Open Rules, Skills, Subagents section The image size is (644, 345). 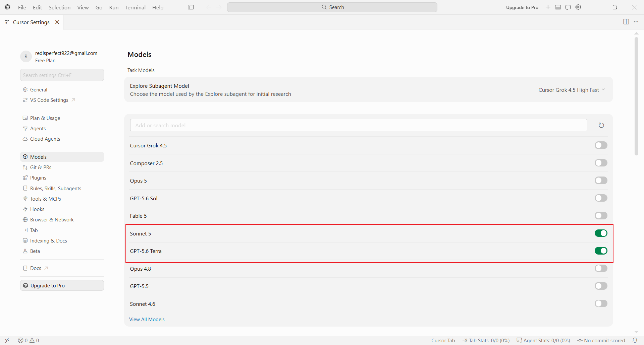pyautogui.click(x=62, y=189)
